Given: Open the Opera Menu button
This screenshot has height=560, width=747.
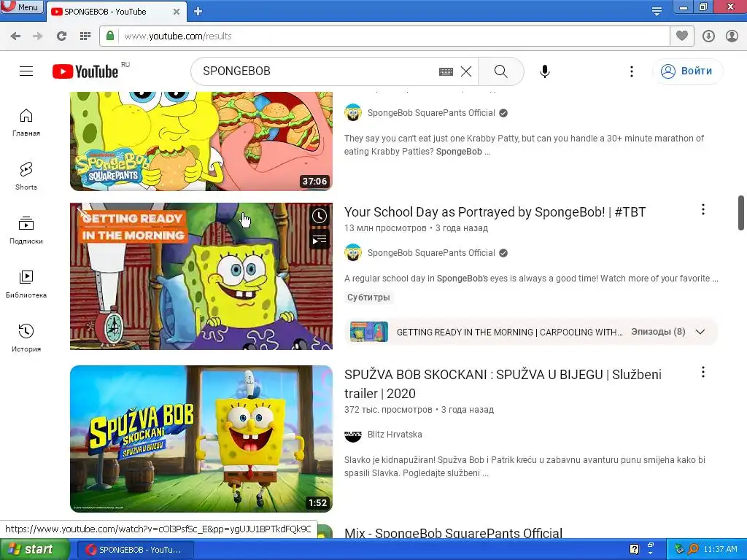Looking at the screenshot, I should (22, 7).
